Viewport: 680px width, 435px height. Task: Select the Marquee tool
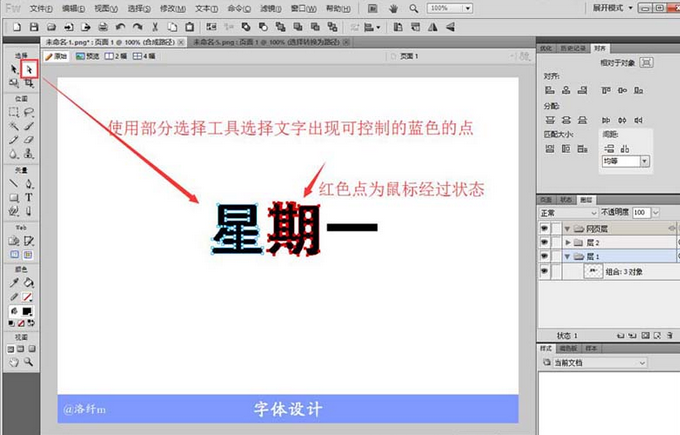tap(14, 113)
